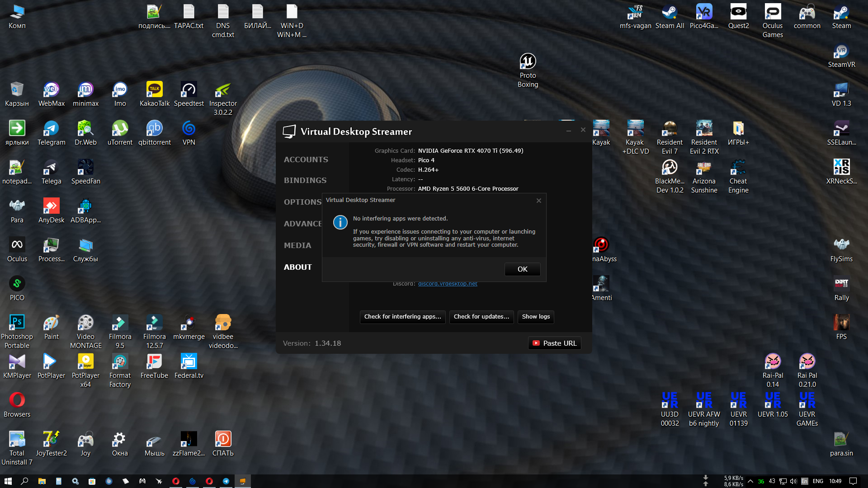Open File Explorer from the taskbar

tap(42, 481)
